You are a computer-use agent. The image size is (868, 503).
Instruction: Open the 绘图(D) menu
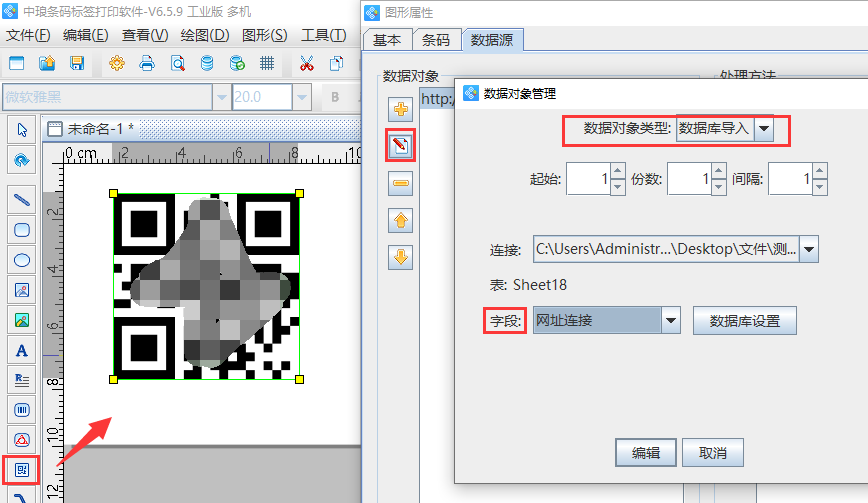pos(205,35)
